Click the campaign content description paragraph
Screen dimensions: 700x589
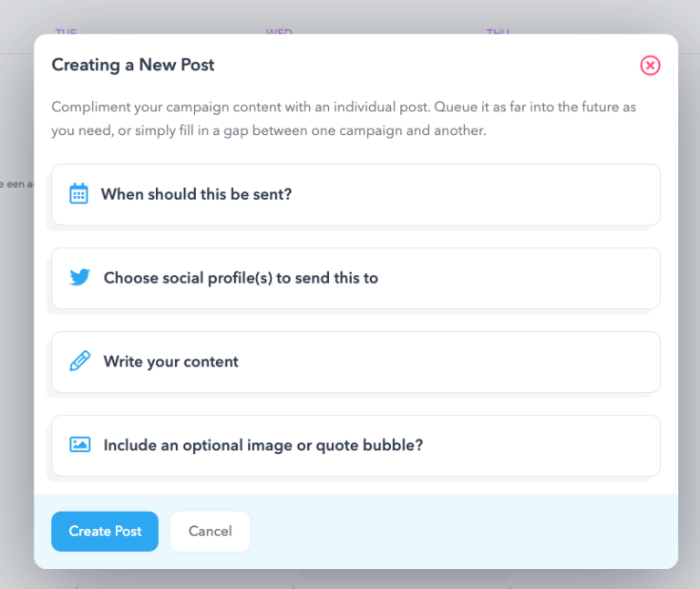345,119
